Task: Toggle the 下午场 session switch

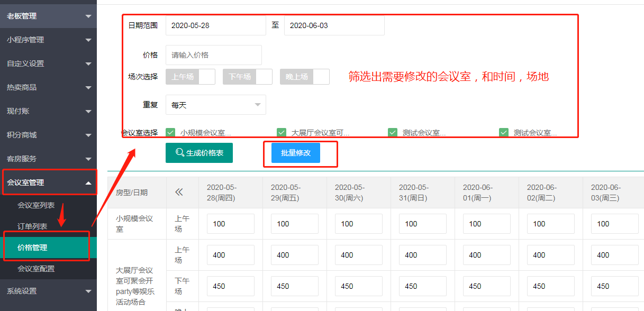Action: (x=248, y=77)
